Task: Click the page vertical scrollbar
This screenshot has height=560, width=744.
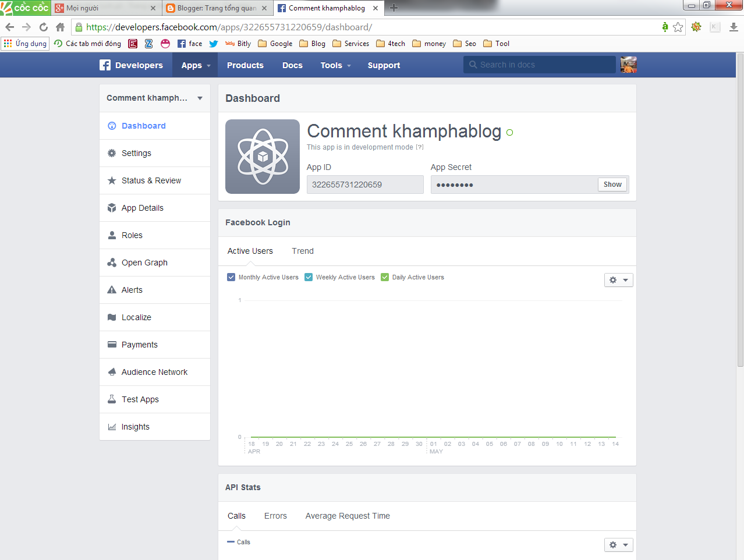Action: coord(740,210)
